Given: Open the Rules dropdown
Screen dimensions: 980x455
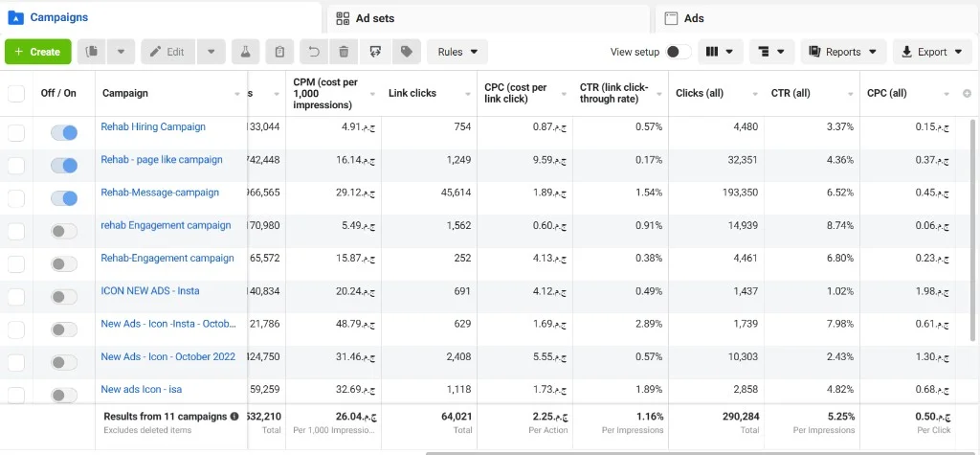Looking at the screenshot, I should tap(457, 52).
